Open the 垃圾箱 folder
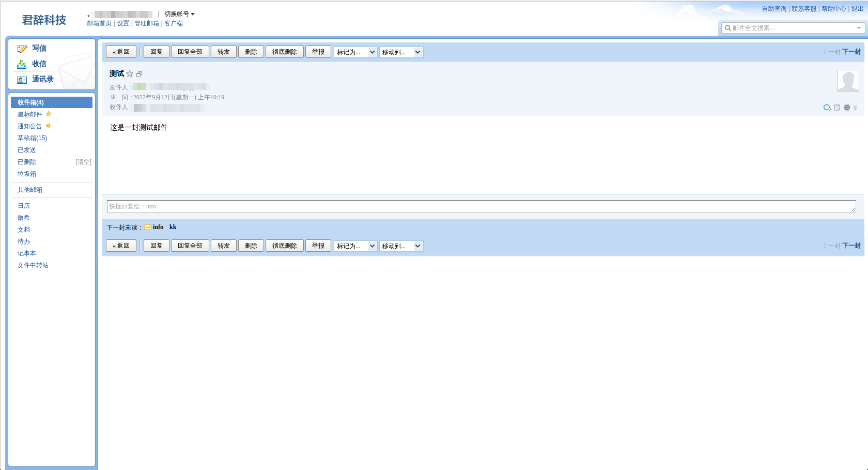 tap(27, 174)
